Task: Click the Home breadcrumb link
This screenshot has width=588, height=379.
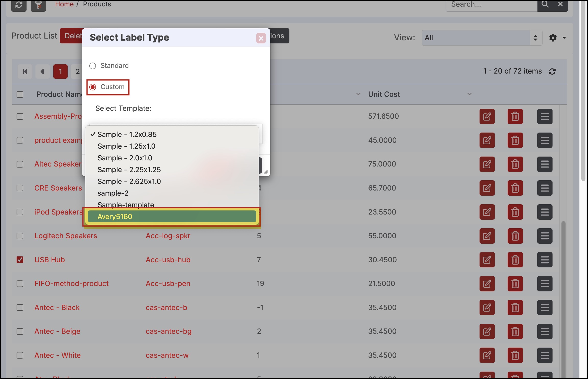Action: click(x=64, y=4)
